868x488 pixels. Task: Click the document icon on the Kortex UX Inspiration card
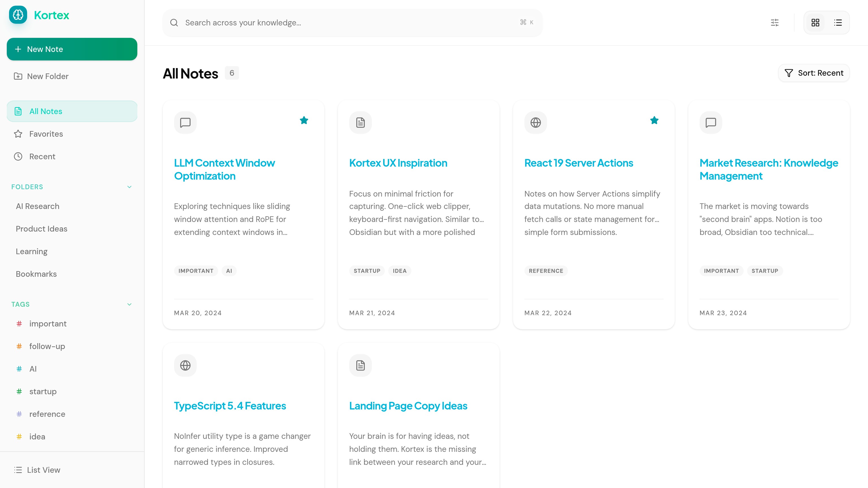tap(360, 123)
